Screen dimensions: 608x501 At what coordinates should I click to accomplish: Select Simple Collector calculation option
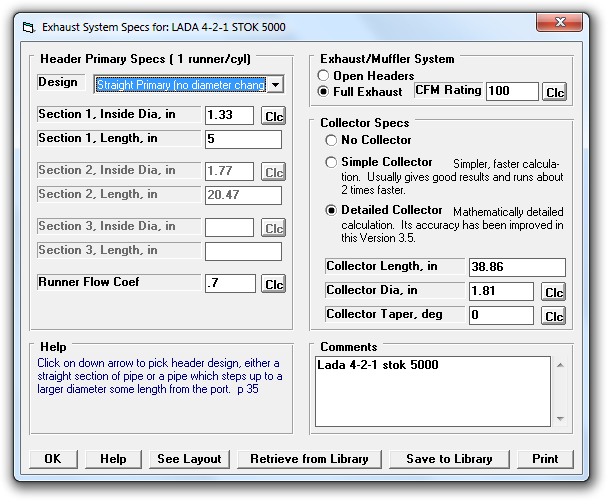332,162
